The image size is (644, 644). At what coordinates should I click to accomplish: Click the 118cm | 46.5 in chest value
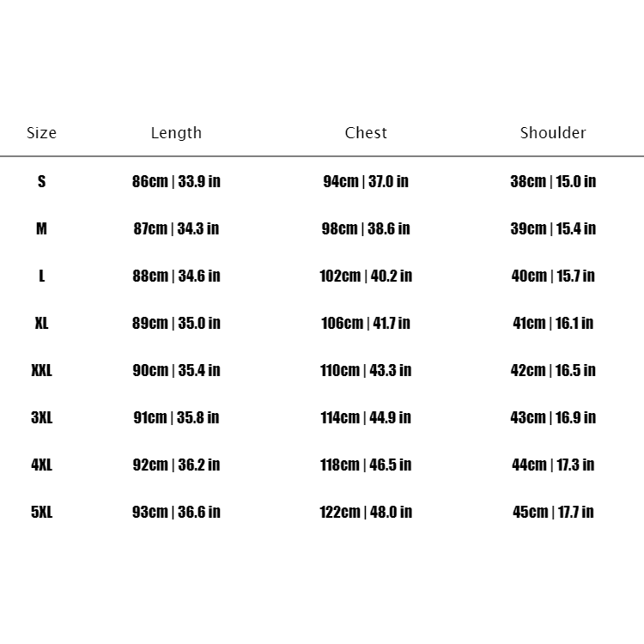366,465
